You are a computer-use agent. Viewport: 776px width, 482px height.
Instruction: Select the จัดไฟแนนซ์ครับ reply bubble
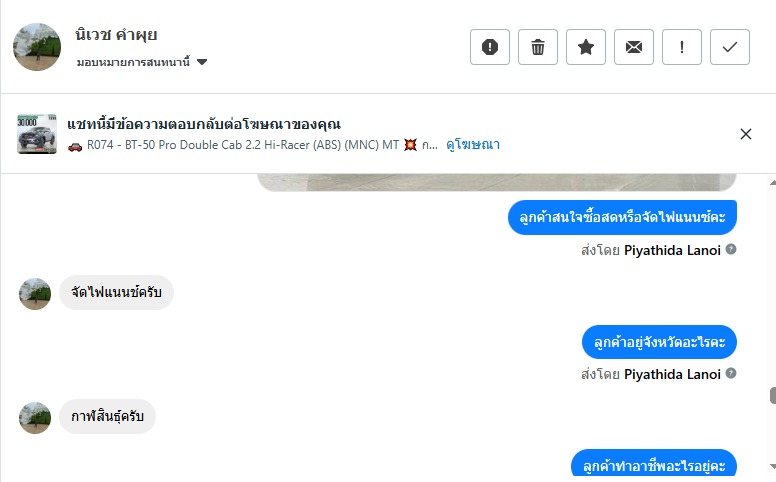116,294
